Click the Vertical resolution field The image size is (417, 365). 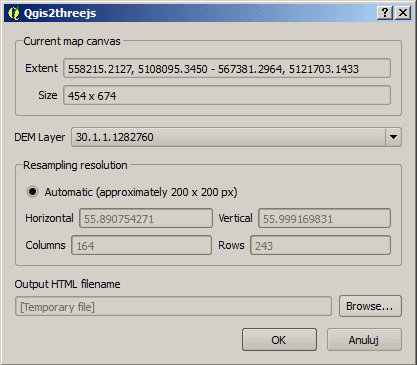pos(324,218)
